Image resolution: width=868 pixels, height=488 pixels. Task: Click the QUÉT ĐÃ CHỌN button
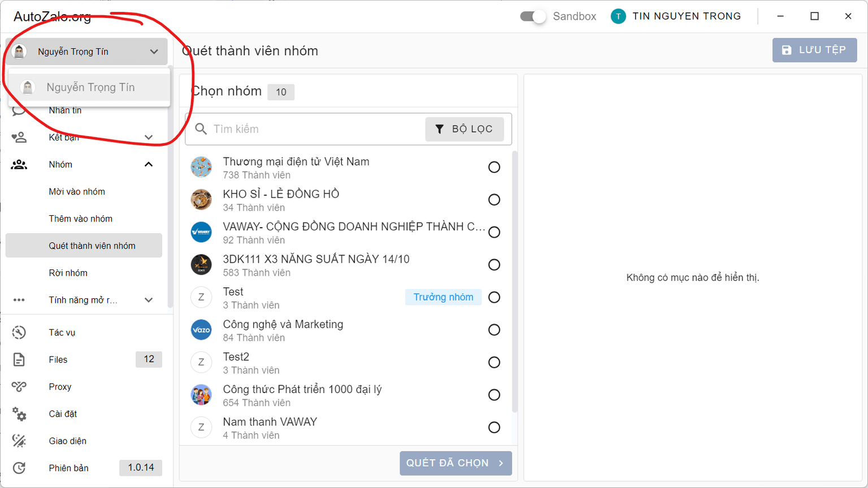click(x=455, y=463)
